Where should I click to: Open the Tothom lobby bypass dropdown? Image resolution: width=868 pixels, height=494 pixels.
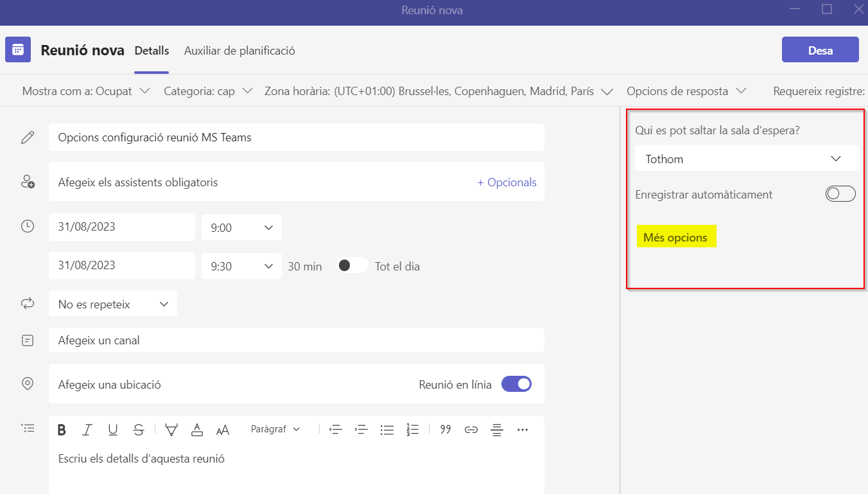[747, 159]
